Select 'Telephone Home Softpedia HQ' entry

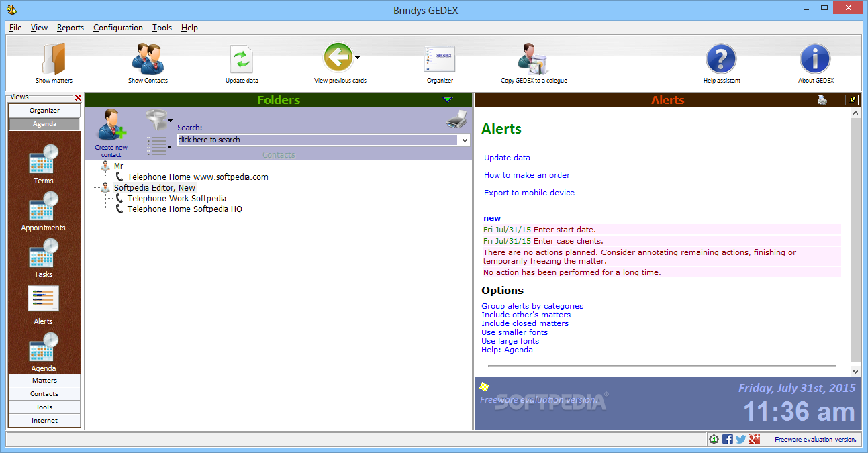pyautogui.click(x=185, y=209)
